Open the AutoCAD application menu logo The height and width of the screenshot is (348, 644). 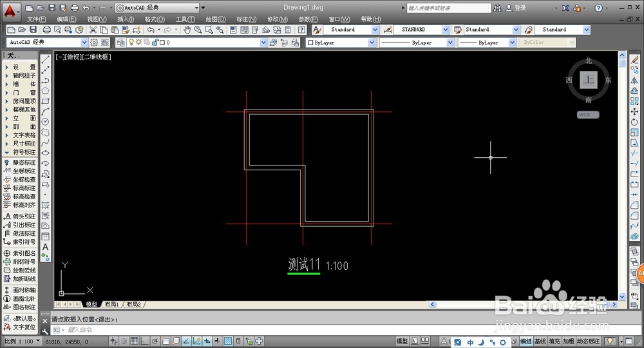pyautogui.click(x=11, y=12)
